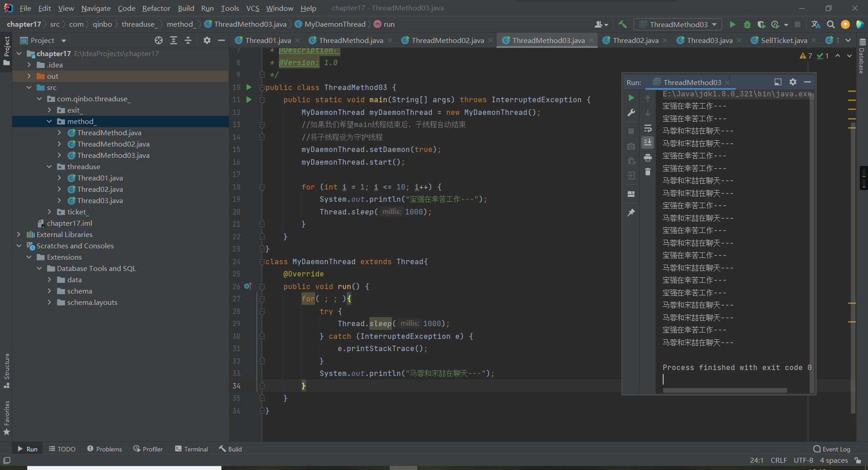Click the select opened file target icon
The image size is (868, 470).
[159, 40]
